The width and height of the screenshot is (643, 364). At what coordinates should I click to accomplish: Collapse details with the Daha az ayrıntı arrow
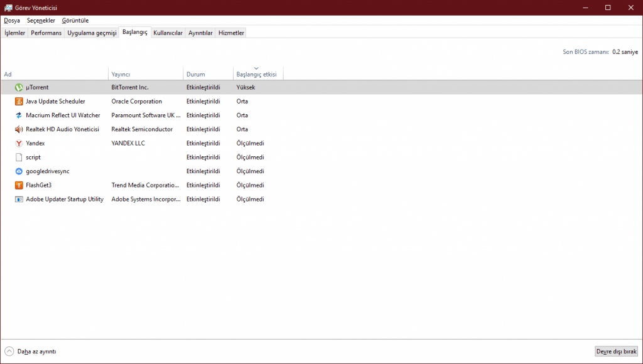click(9, 351)
